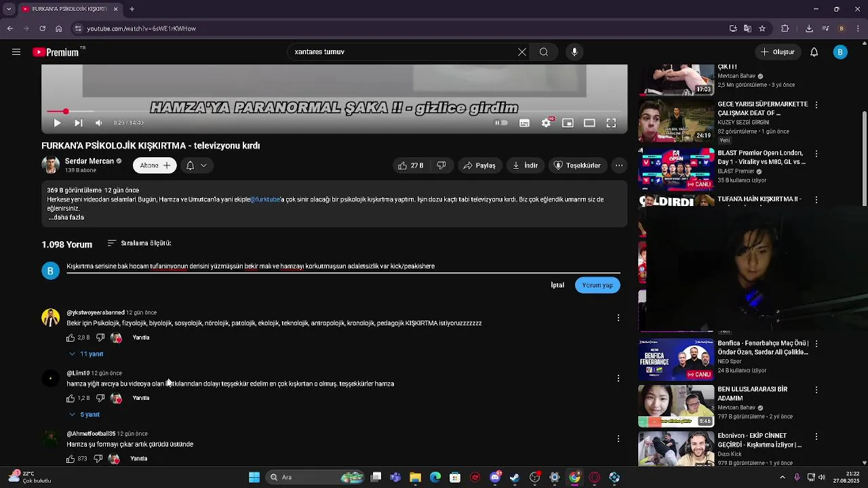
Task: Like @Ahmetfootball85 comment
Action: 71,459
